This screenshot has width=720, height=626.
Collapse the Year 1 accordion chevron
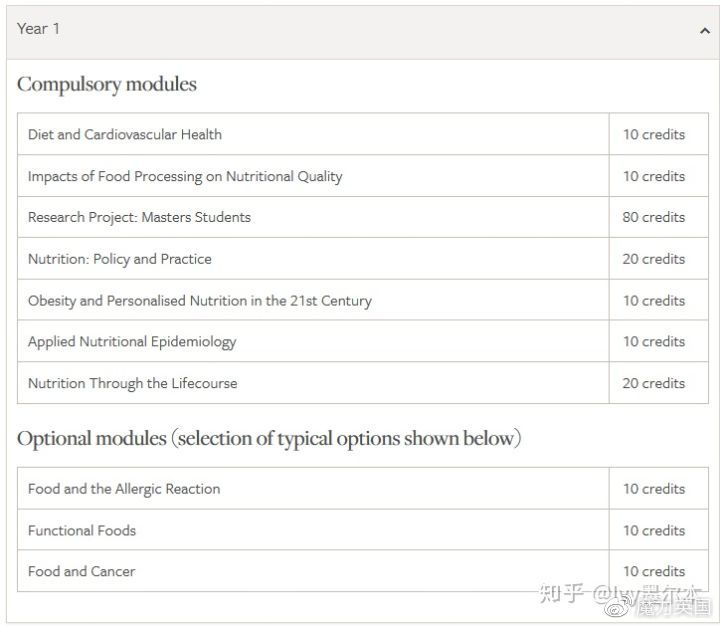704,31
